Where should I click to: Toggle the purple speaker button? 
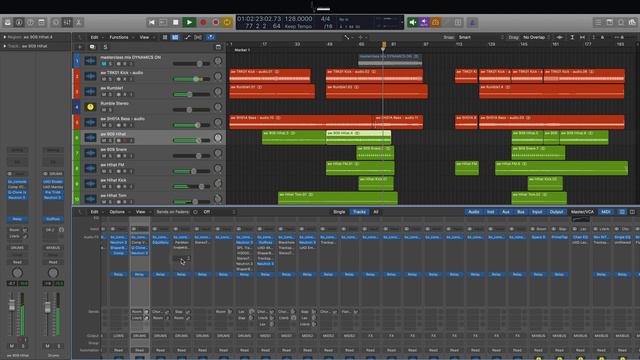pyautogui.click(x=424, y=22)
